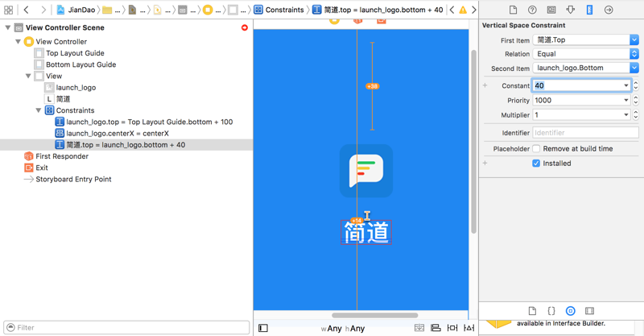Uncheck the Installed checkbox
Viewport: 644px width, 336px height.
(536, 164)
